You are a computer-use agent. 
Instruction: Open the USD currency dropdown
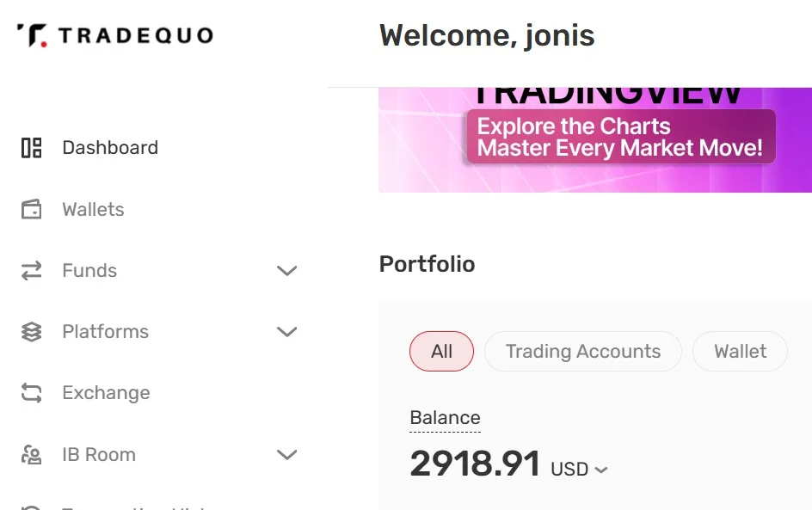click(579, 470)
